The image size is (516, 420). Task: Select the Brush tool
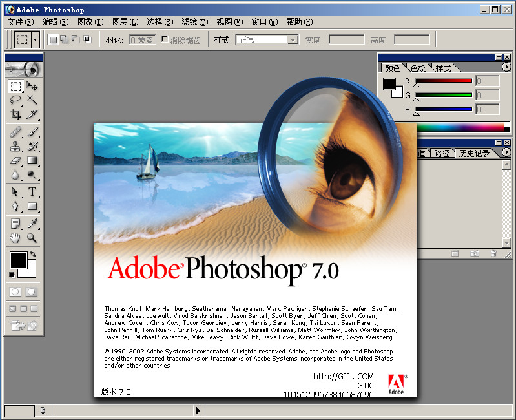pos(32,132)
